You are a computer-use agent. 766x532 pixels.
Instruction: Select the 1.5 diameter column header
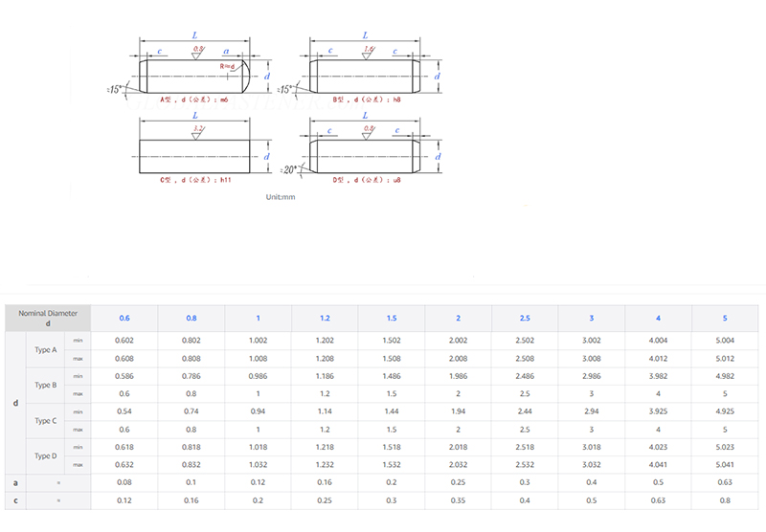392,319
